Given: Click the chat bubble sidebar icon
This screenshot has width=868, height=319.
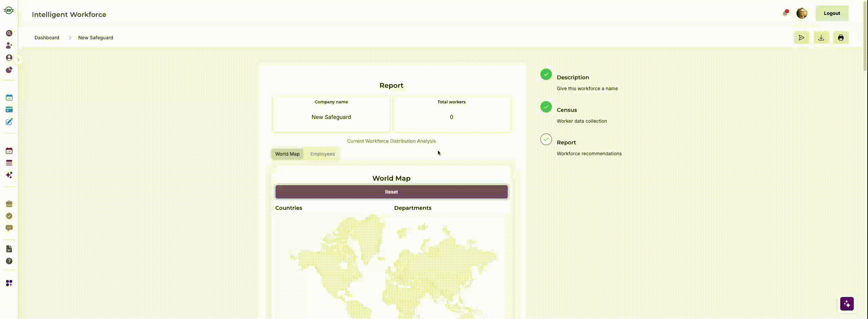Looking at the screenshot, I should (9, 228).
